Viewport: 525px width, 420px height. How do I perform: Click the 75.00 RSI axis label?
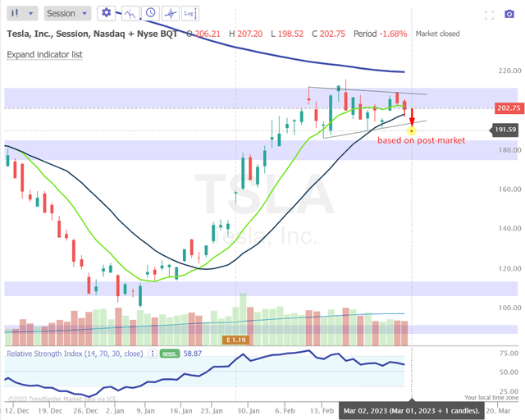510,354
